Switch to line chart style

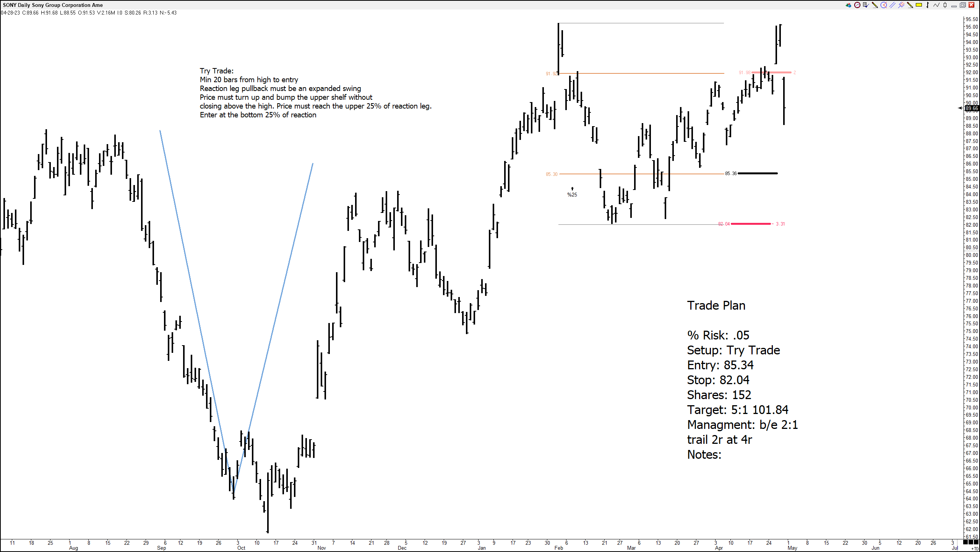click(936, 5)
